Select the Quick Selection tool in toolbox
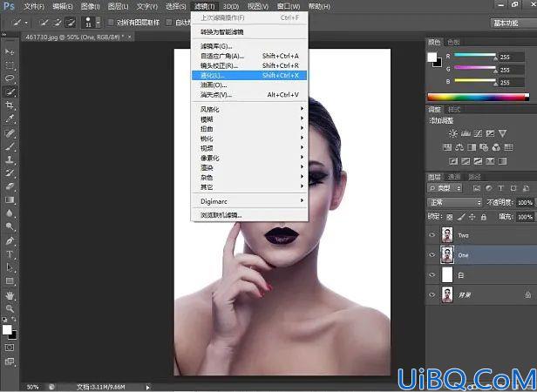This screenshot has width=537, height=392. (x=10, y=91)
